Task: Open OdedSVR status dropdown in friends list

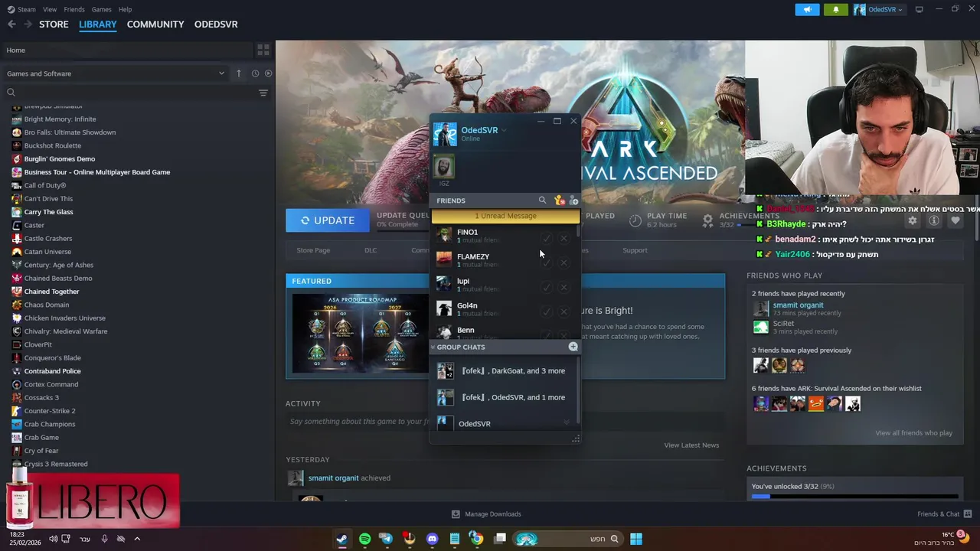Action: click(504, 130)
